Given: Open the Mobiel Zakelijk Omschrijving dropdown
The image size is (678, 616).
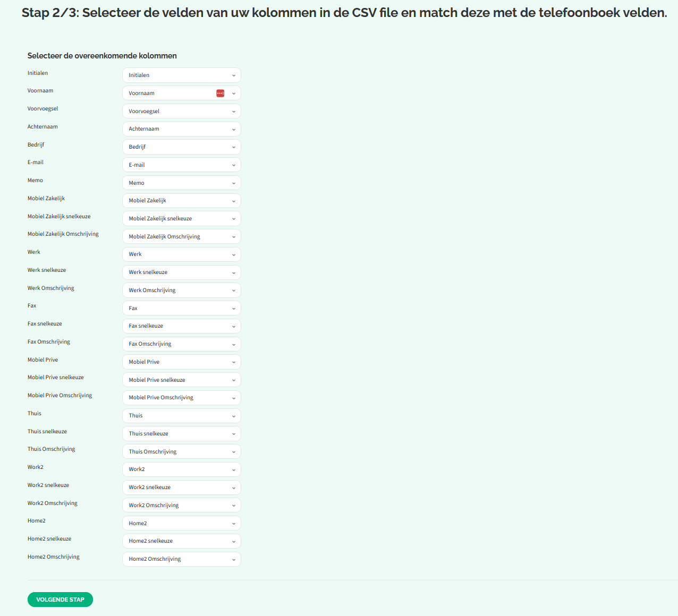Looking at the screenshot, I should pyautogui.click(x=181, y=237).
